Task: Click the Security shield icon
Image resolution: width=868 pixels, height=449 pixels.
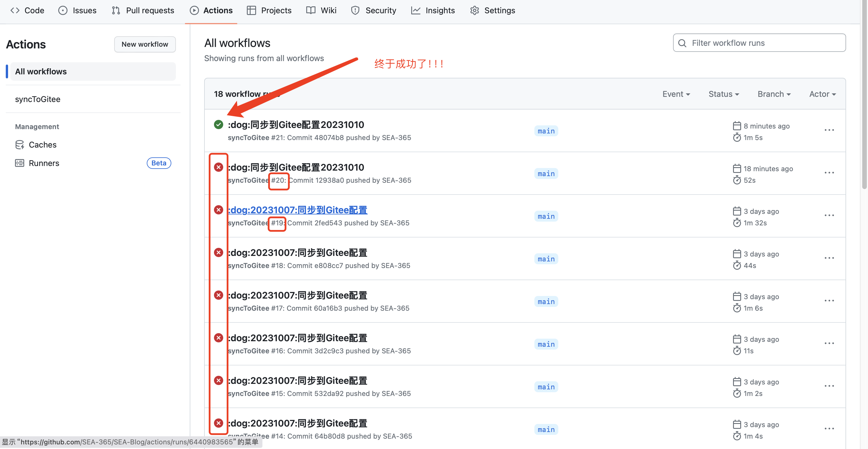Action: point(355,10)
